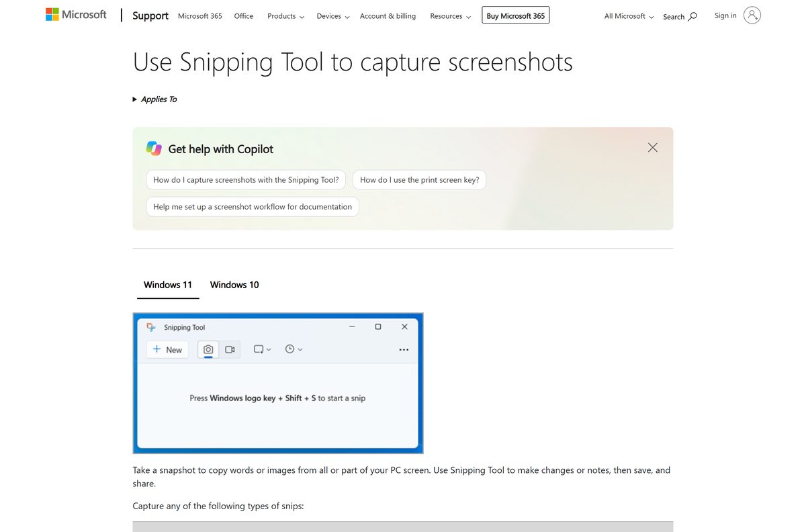Ask how to use print screen key
Image resolution: width=806 pixels, height=532 pixels.
(420, 180)
